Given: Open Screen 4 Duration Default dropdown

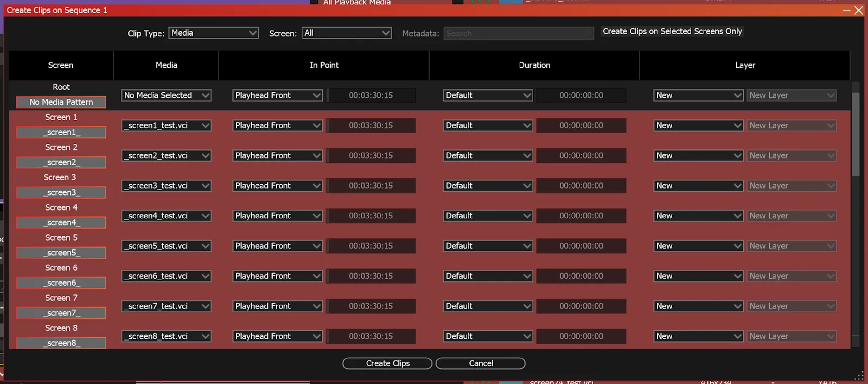Looking at the screenshot, I should pyautogui.click(x=488, y=216).
